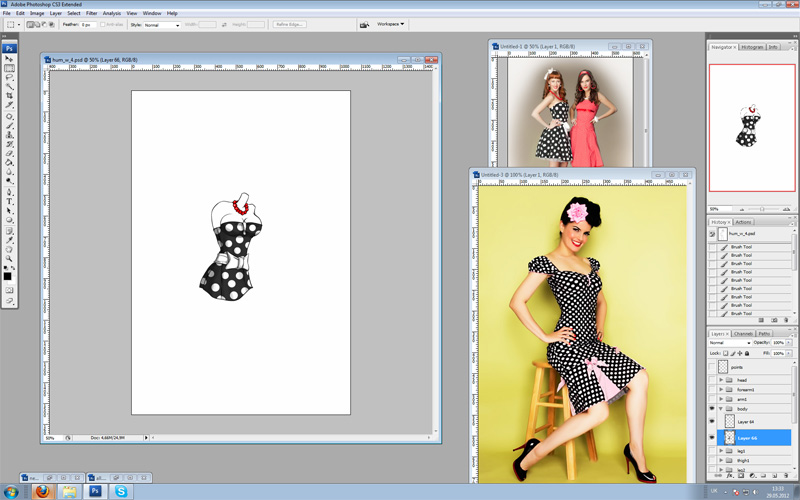This screenshot has width=800, height=500.
Task: Select the Horizontal Type tool
Action: coord(10,201)
